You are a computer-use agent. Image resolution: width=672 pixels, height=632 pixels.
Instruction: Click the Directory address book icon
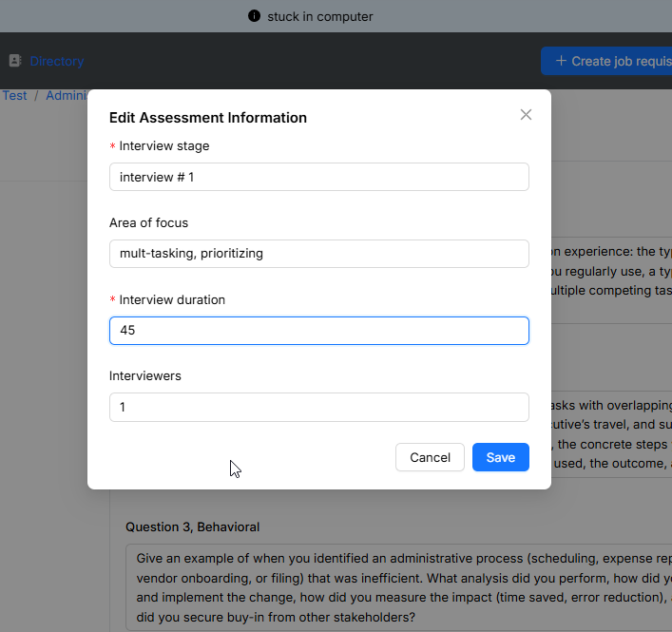pos(15,61)
